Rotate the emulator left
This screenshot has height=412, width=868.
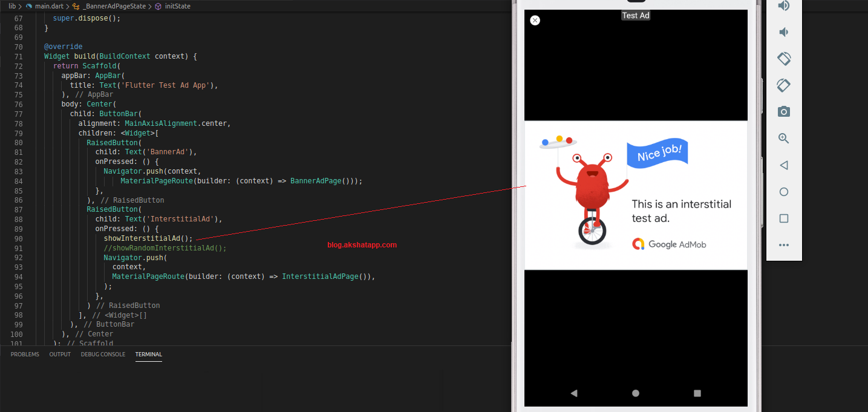(x=784, y=59)
